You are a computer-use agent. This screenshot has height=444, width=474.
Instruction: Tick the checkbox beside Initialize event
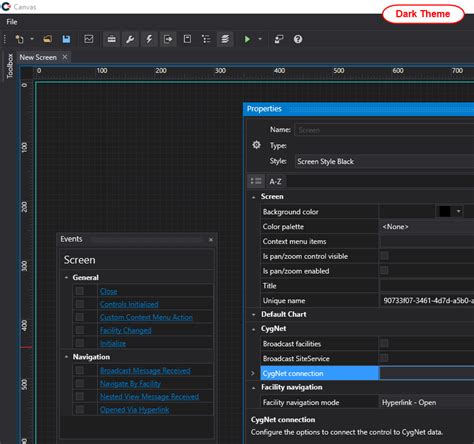tap(80, 343)
